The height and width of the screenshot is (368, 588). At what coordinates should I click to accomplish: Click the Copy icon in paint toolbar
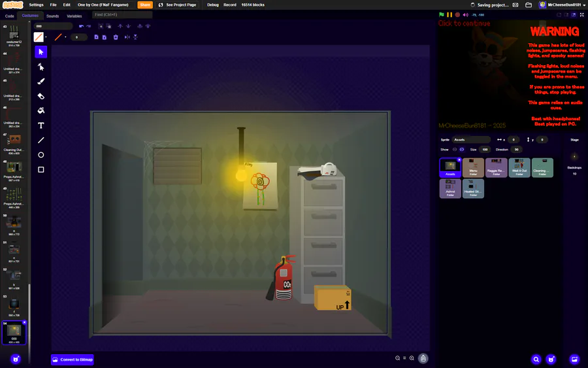coord(97,37)
